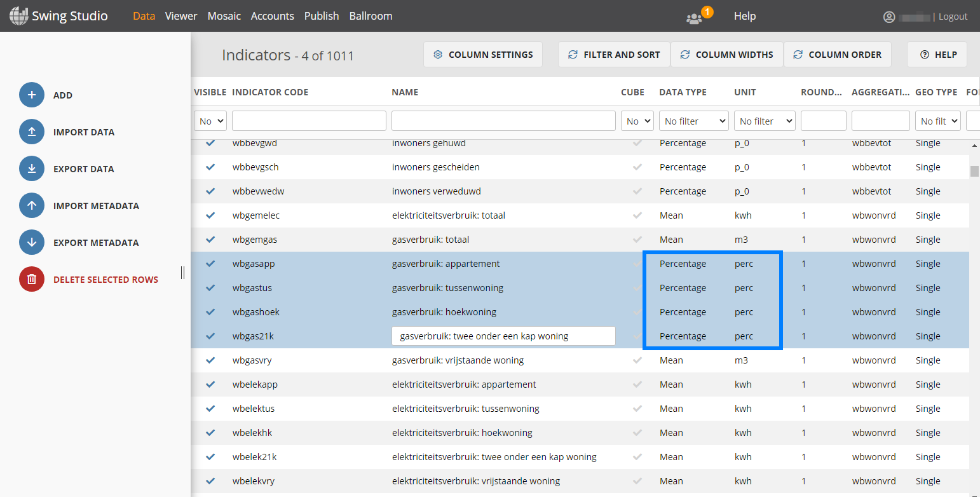Open the Cube column filter dropdown
The width and height of the screenshot is (980, 497).
coord(637,121)
